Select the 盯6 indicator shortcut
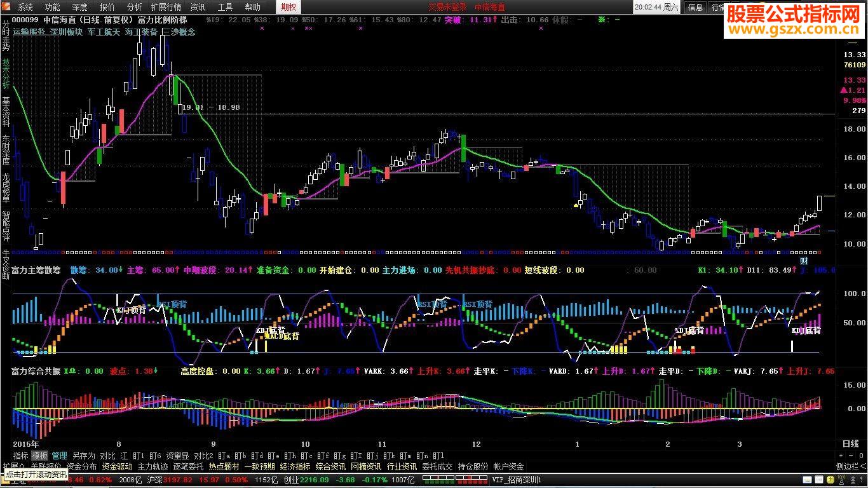 [155, 456]
